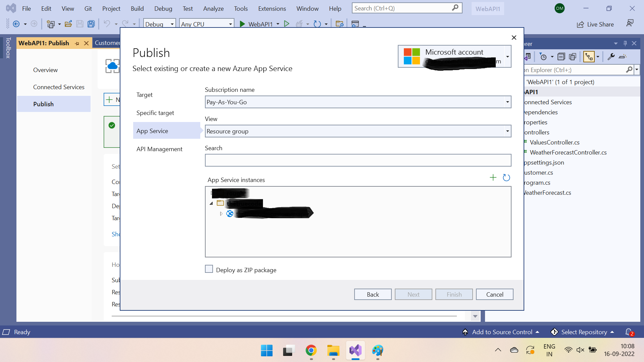644x362 pixels.
Task: Select Resource group from View dropdown
Action: [x=357, y=131]
